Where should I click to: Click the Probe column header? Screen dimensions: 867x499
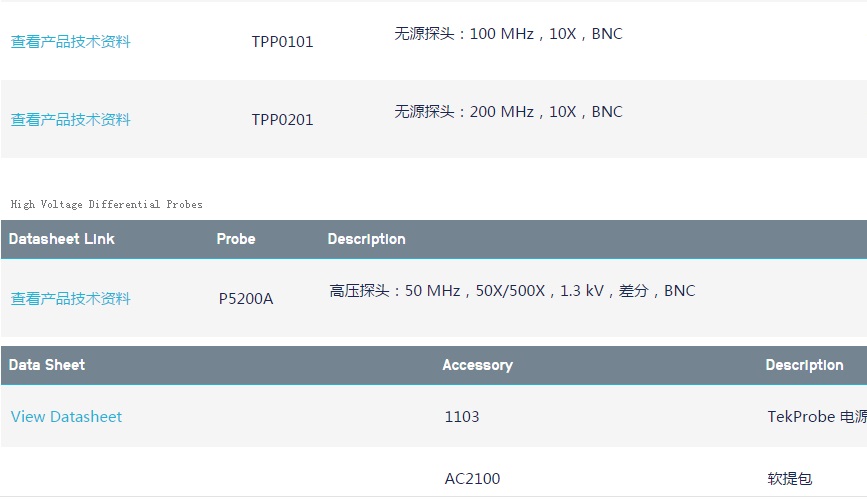coord(236,239)
